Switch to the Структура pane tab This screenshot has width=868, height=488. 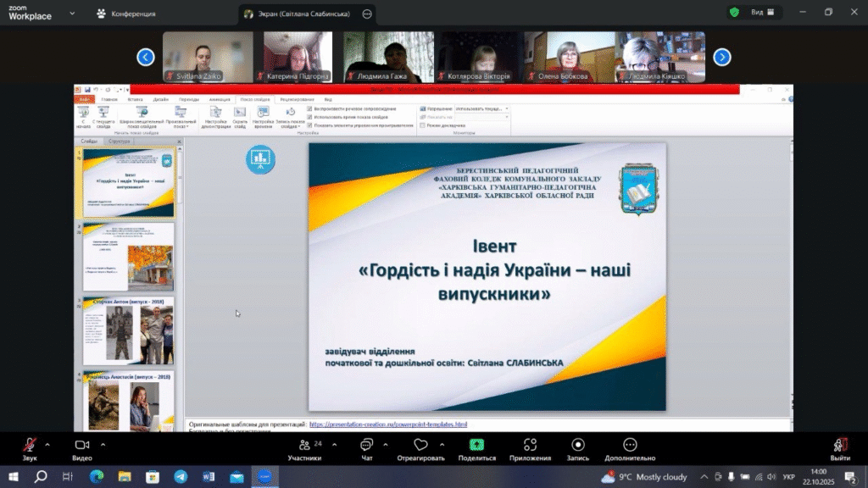(120, 141)
